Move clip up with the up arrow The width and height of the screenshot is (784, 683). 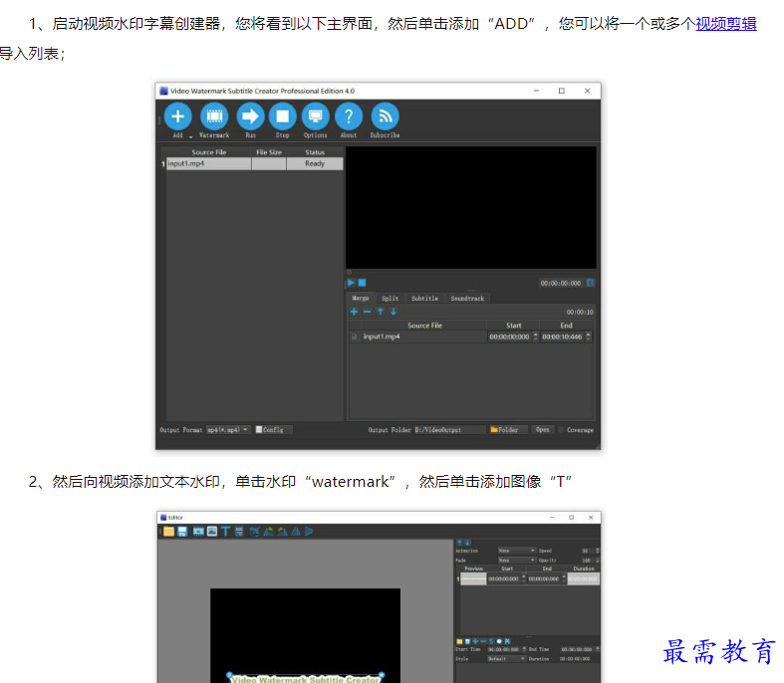click(x=381, y=312)
